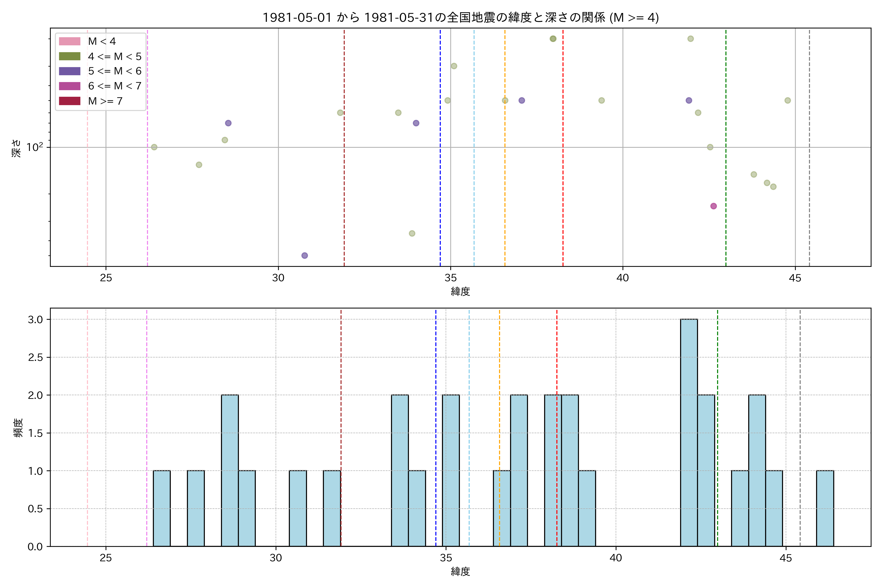The image size is (882, 588).
Task: Click the magenta scatter point near latitude 42.6
Action: coord(713,206)
